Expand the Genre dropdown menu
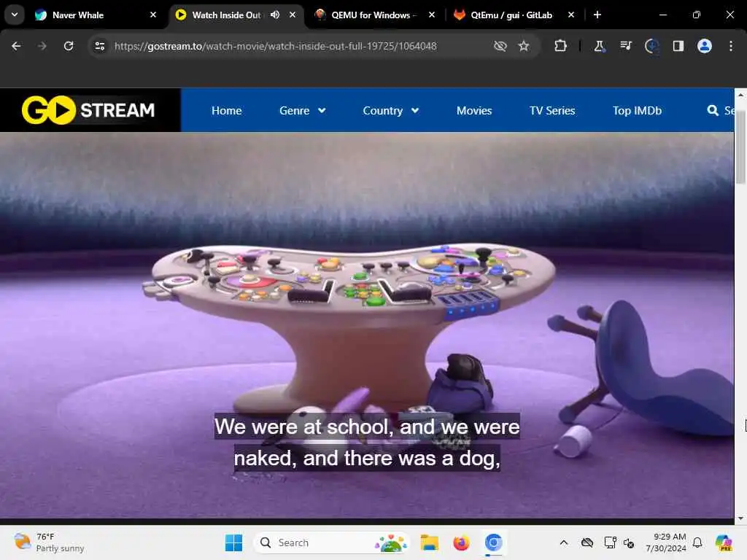The width and height of the screenshot is (747, 560). pyautogui.click(x=303, y=111)
